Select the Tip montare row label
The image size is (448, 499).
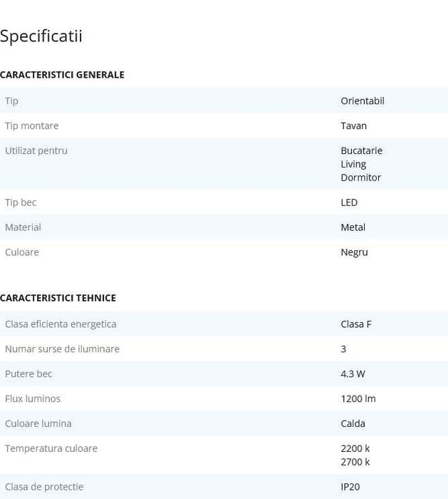click(32, 126)
